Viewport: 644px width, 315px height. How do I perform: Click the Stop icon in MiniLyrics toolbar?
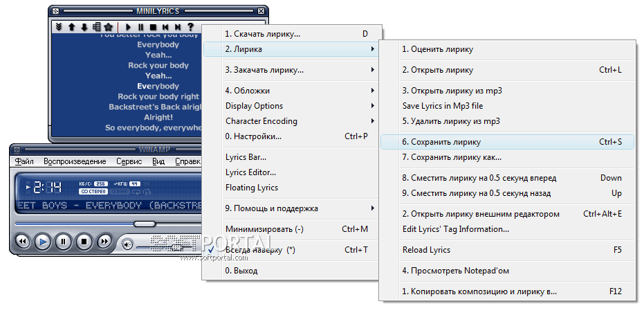(153, 27)
